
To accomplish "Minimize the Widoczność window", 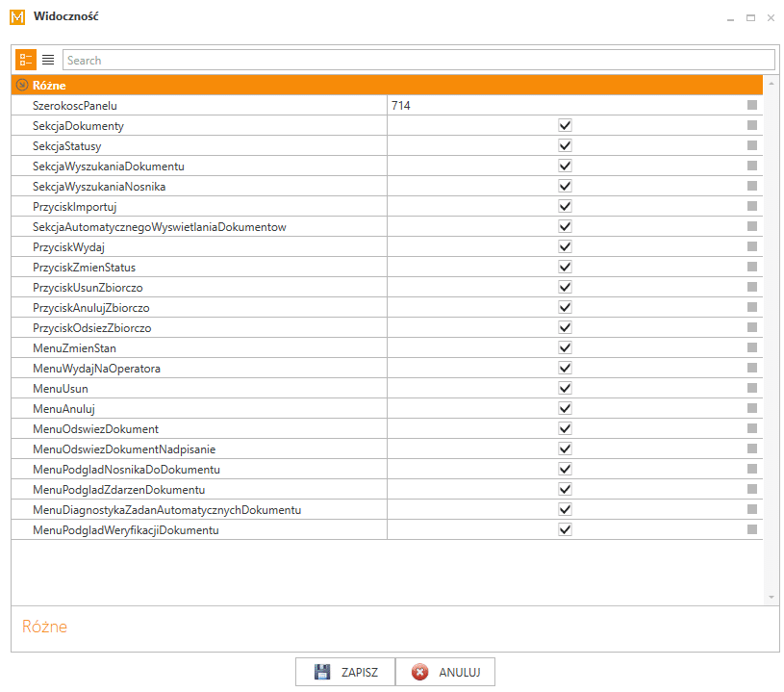I will click(x=730, y=18).
